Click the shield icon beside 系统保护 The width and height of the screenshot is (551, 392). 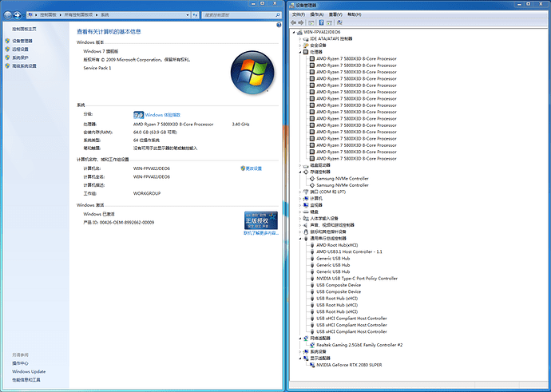click(x=7, y=57)
